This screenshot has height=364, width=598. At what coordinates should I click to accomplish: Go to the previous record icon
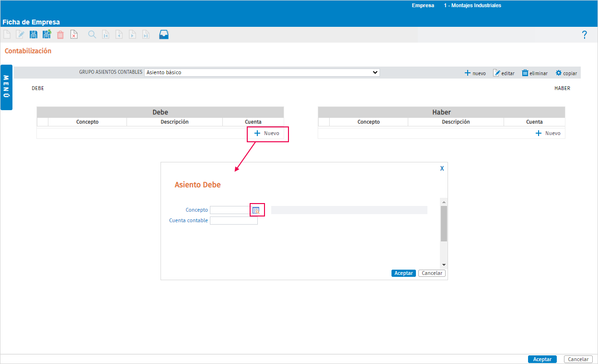point(119,34)
